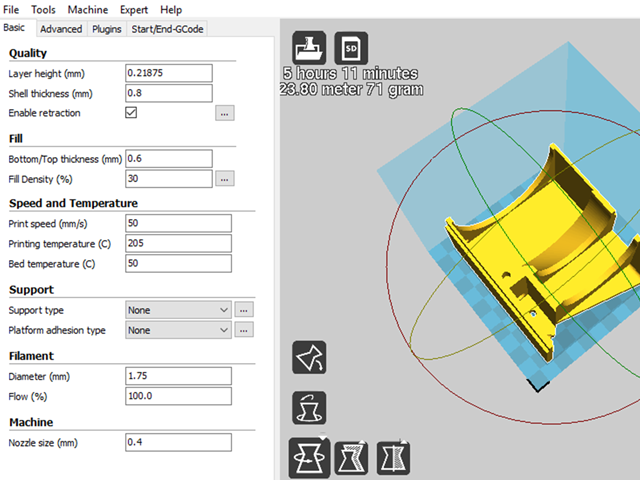The width and height of the screenshot is (640, 480).
Task: Click the Load model icon
Action: tap(309, 48)
